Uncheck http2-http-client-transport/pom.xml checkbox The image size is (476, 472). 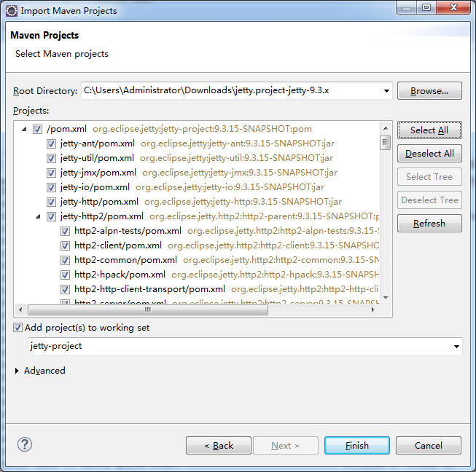pyautogui.click(x=65, y=289)
